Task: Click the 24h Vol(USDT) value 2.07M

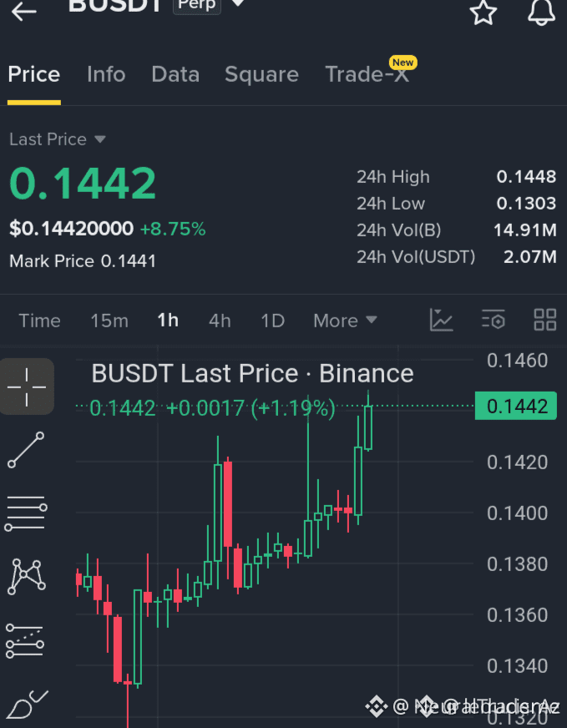Action: point(530,257)
